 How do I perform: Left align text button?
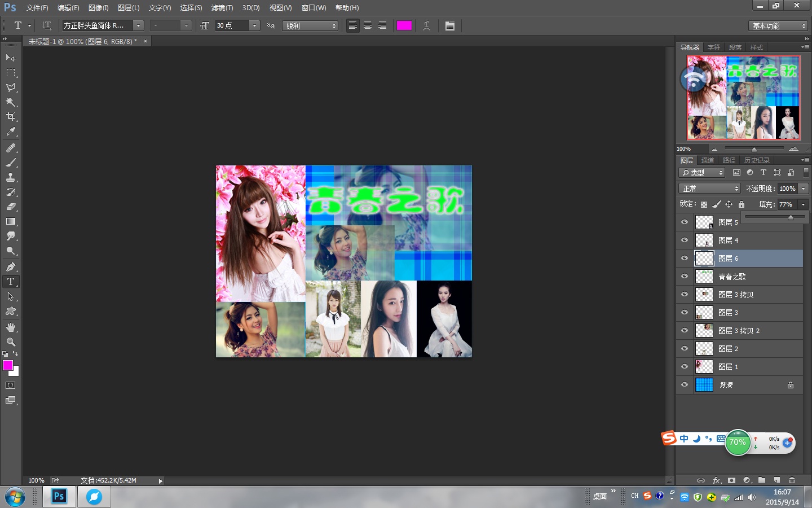(x=353, y=25)
